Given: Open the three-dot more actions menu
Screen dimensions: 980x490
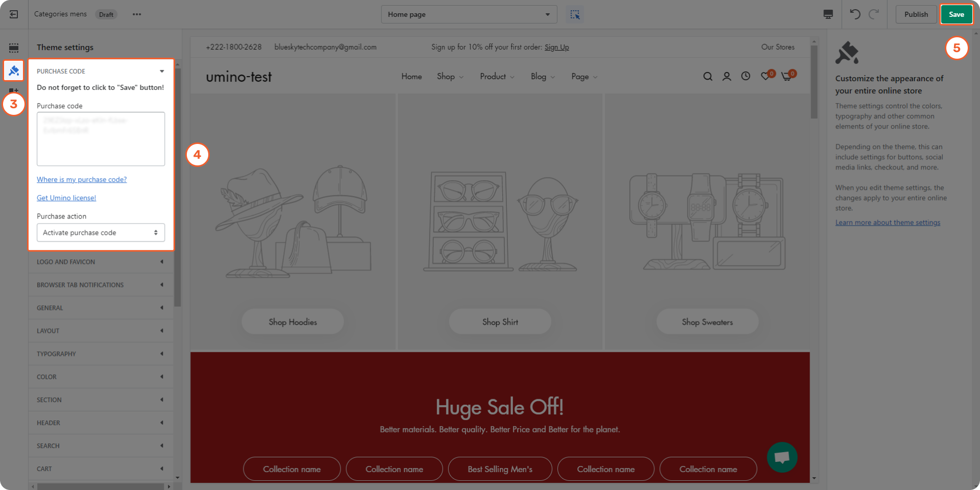Looking at the screenshot, I should pyautogui.click(x=137, y=14).
